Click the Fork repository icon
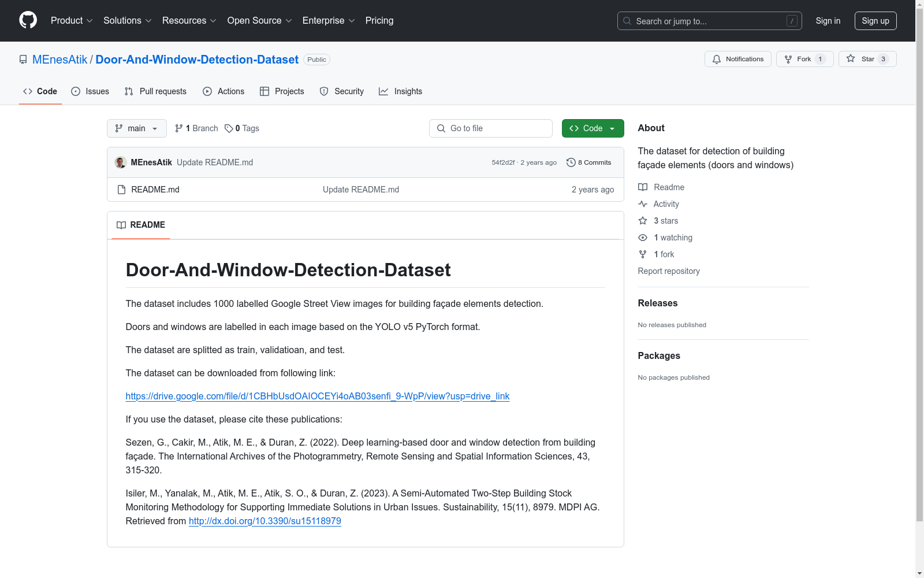 pos(788,59)
